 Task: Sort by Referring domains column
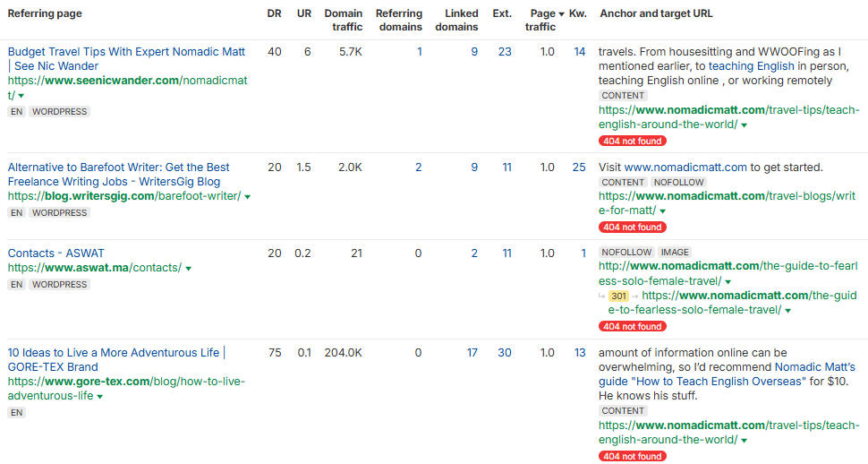pyautogui.click(x=398, y=20)
